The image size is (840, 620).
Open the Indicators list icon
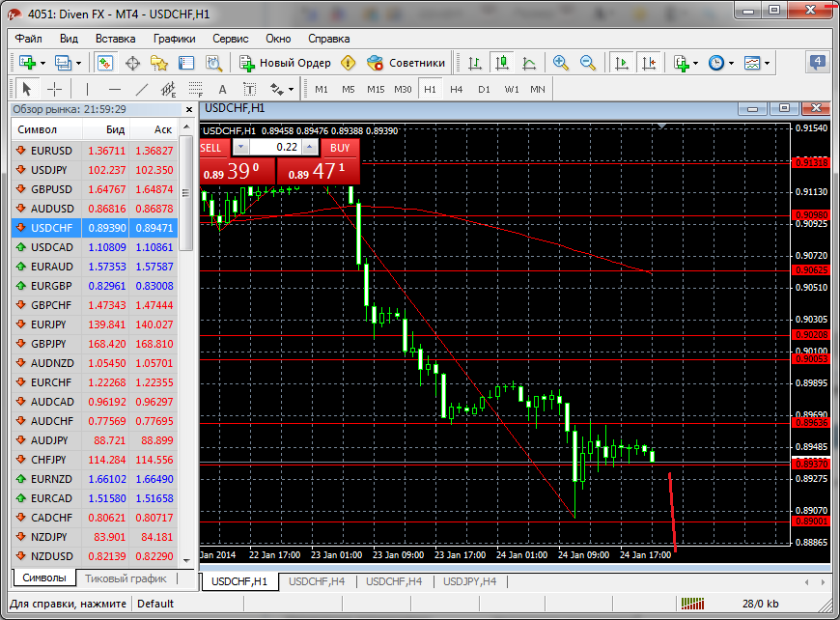pos(682,63)
